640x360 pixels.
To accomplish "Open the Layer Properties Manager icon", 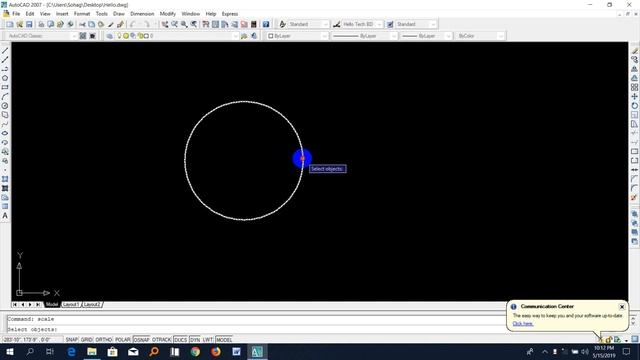I will 109,36.
